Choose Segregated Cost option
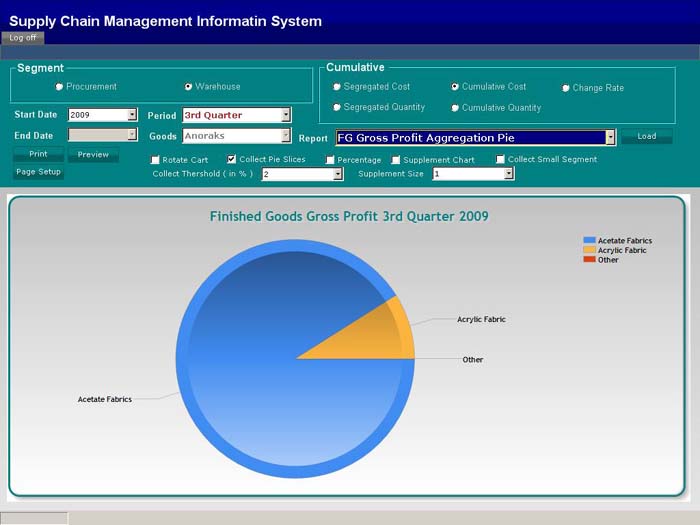The width and height of the screenshot is (700, 525). pyautogui.click(x=337, y=87)
